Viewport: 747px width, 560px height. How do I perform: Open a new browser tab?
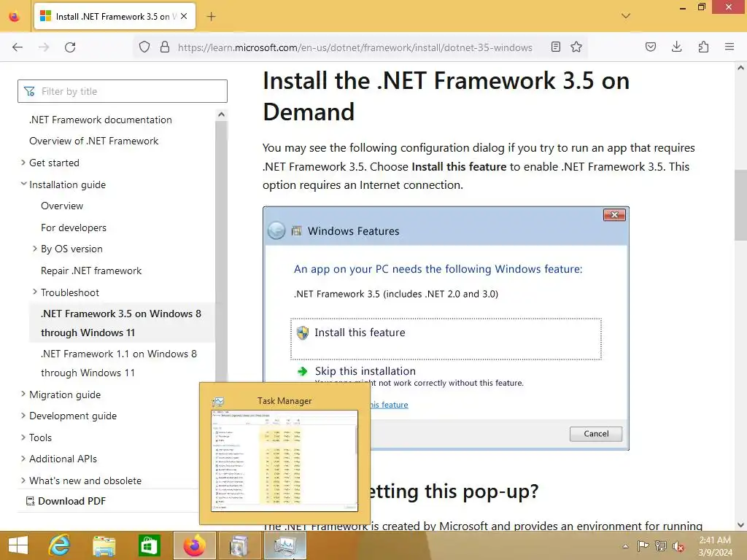pyautogui.click(x=211, y=17)
